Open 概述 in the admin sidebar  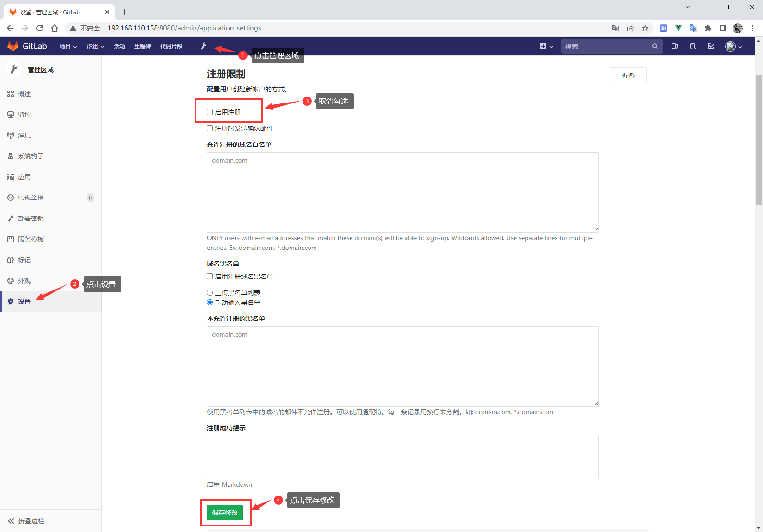[51, 94]
